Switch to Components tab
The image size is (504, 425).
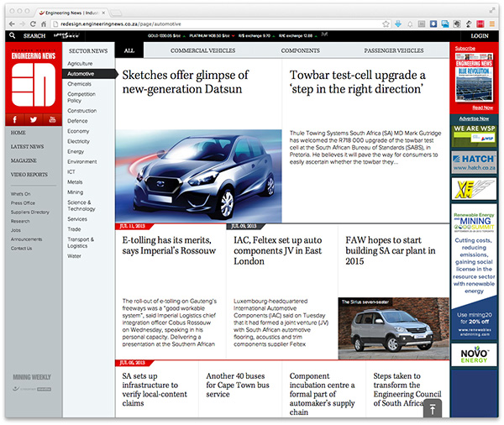(x=300, y=50)
